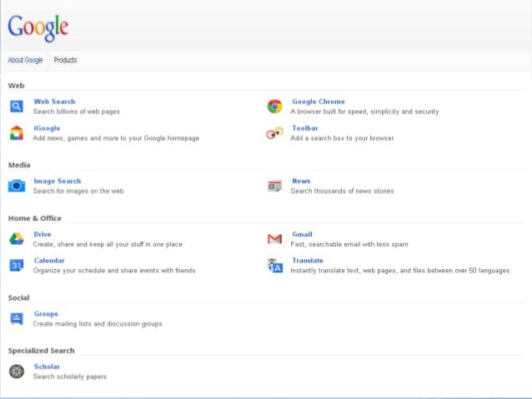Select the Products breadcrumb item

(x=65, y=60)
